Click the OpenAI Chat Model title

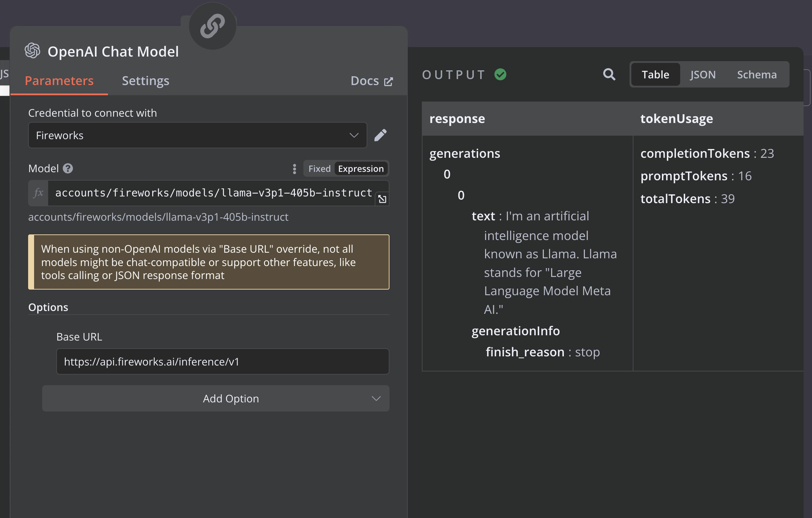[x=113, y=52]
